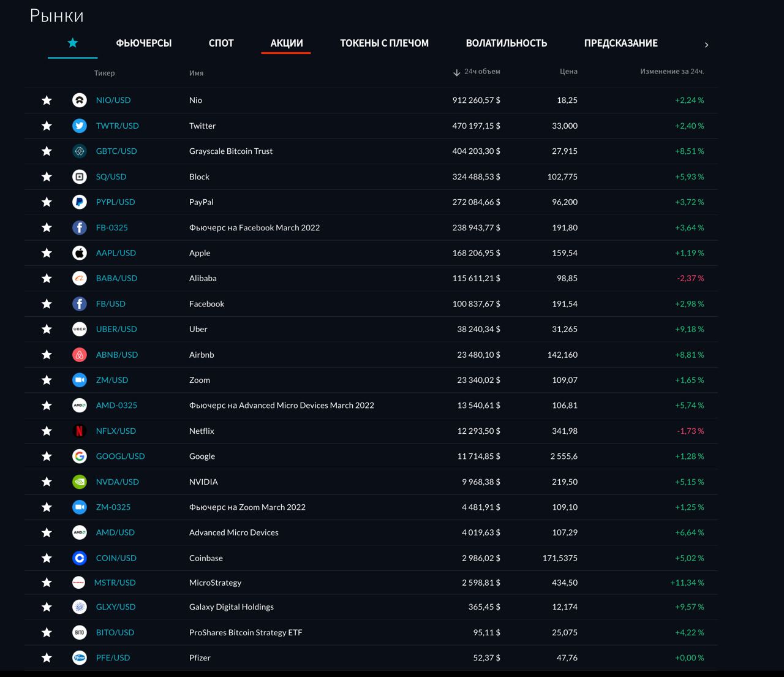Sort by 24ч объем column arrow
This screenshot has width=784, height=677.
pyautogui.click(x=456, y=72)
